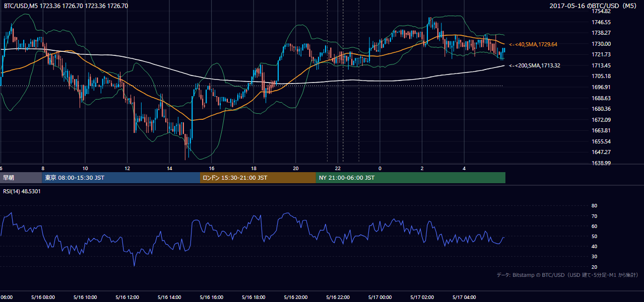Image resolution: width=644 pixels, height=302 pixels.
Task: Click the 5/16 08:00 time label
Action: point(42,297)
